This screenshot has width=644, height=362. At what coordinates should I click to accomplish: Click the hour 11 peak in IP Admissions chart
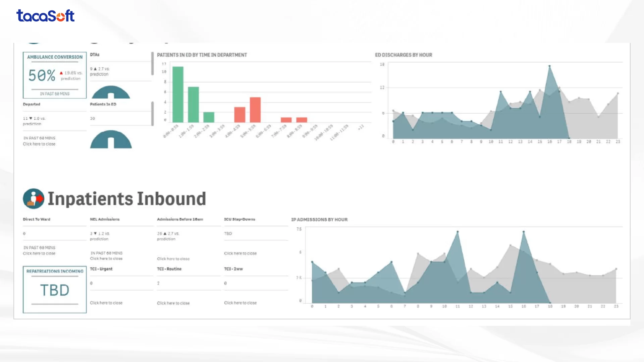(x=458, y=232)
